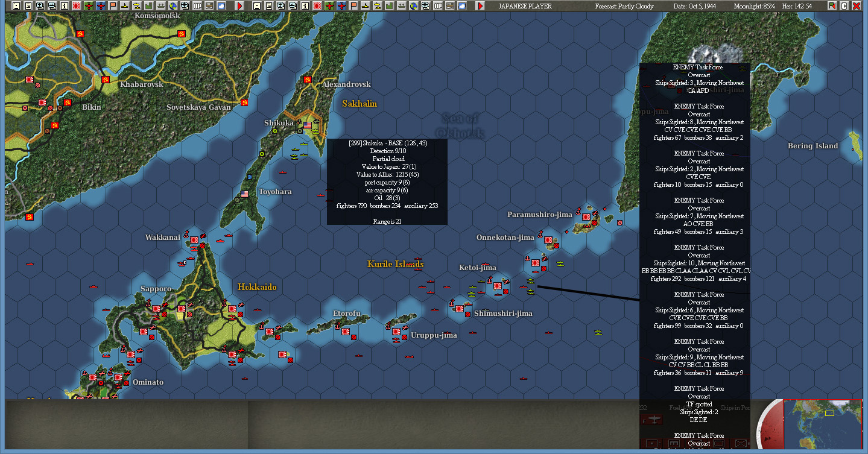Click the OP icon in the left toolbar set
The height and width of the screenshot is (454, 868).
click(197, 6)
